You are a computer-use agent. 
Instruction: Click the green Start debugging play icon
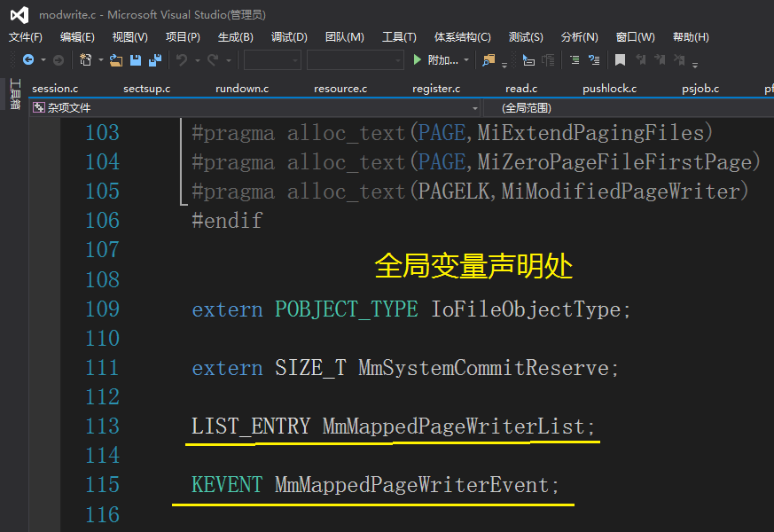pos(417,59)
